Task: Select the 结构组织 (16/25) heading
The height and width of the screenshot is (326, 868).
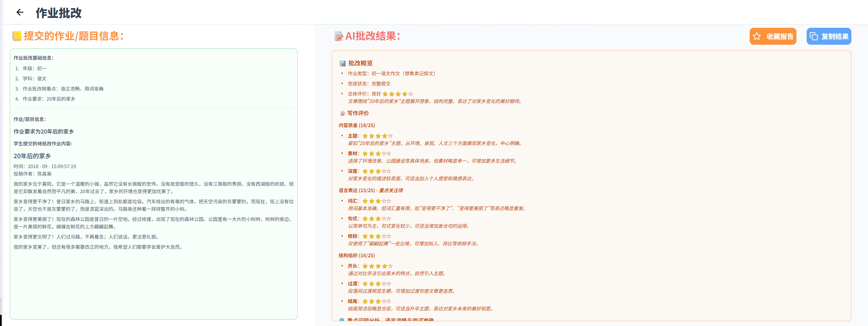Action: (x=357, y=256)
